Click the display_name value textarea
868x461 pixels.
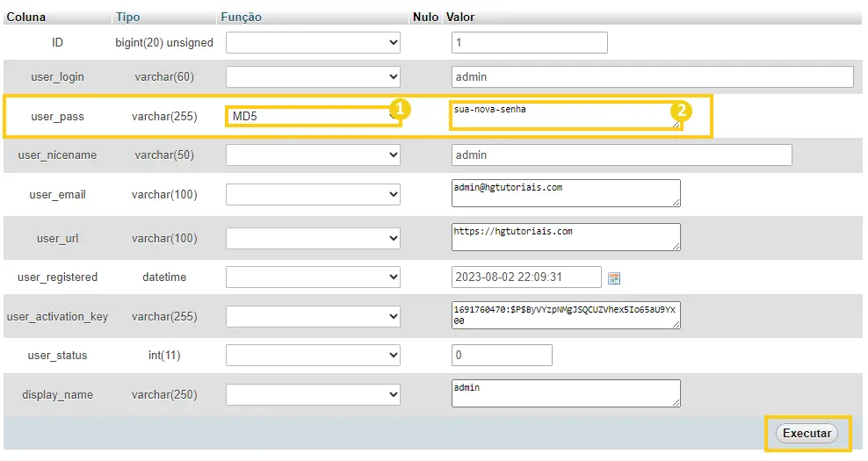coord(566,393)
